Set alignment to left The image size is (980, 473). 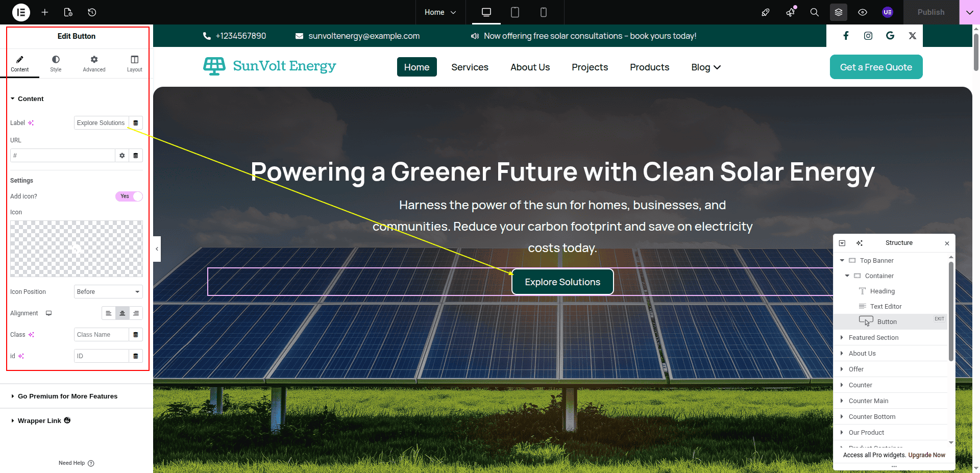click(x=109, y=313)
